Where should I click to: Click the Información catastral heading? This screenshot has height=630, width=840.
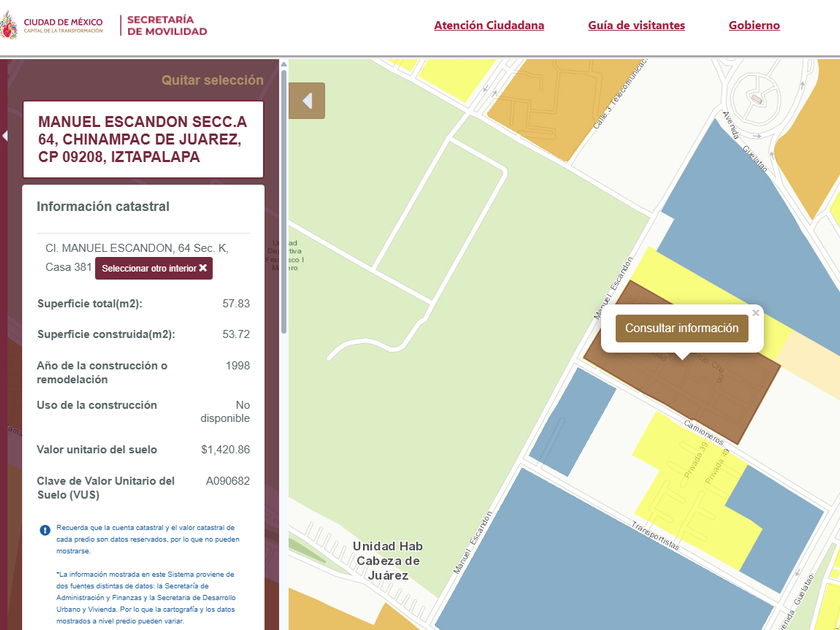pos(103,207)
